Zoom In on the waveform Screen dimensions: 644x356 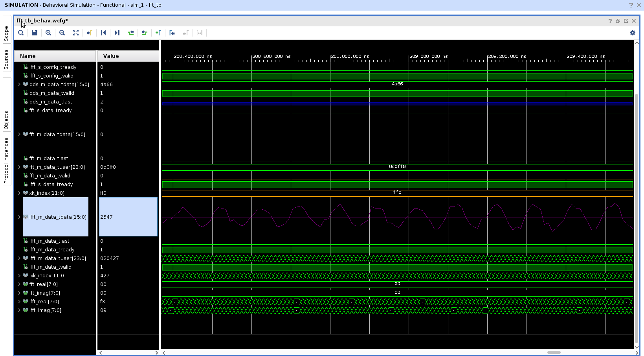point(48,33)
